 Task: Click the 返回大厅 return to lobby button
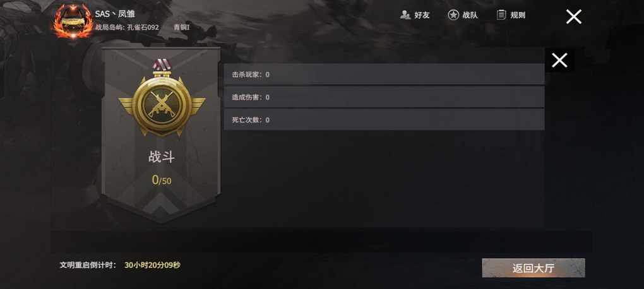pos(534,268)
